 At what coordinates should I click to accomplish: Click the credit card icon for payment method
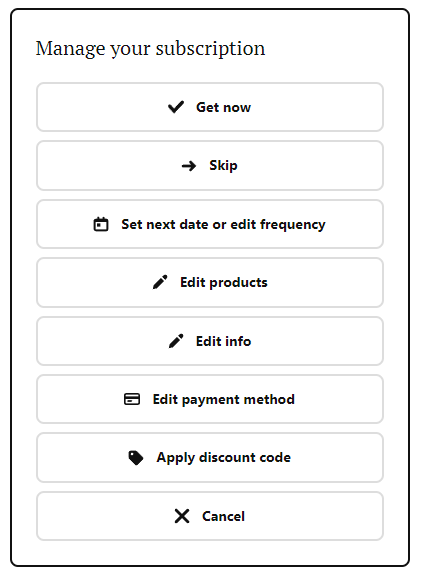tap(132, 399)
